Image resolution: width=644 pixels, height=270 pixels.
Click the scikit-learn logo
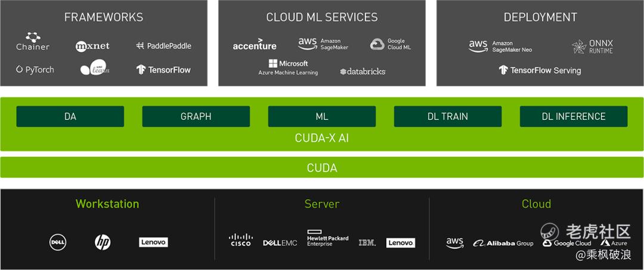tap(95, 68)
